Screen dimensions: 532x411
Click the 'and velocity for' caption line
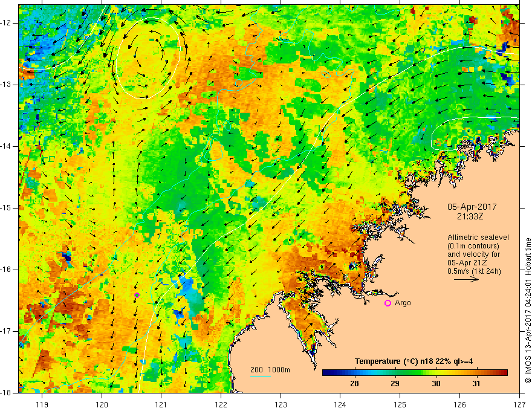click(473, 254)
